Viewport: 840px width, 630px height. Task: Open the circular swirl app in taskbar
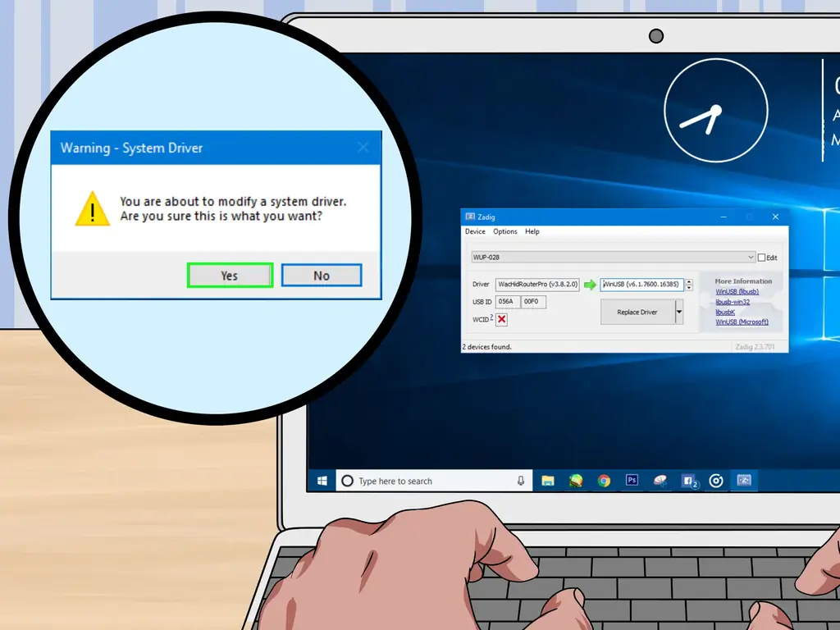(x=716, y=481)
